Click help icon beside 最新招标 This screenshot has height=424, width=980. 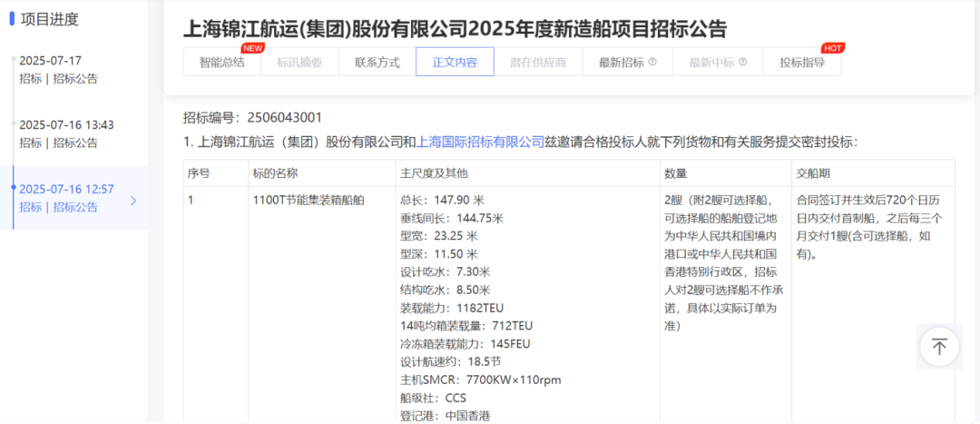[652, 62]
